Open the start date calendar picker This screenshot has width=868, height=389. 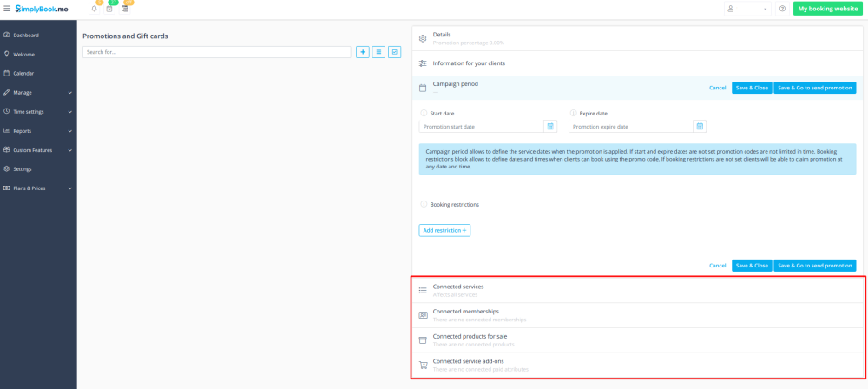point(549,126)
